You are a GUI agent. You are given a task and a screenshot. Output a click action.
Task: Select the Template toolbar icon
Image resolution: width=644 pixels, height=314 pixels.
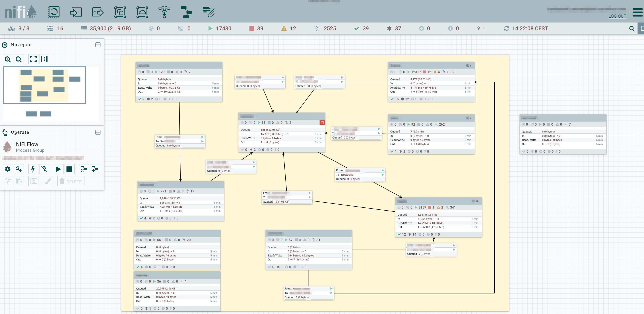[186, 12]
